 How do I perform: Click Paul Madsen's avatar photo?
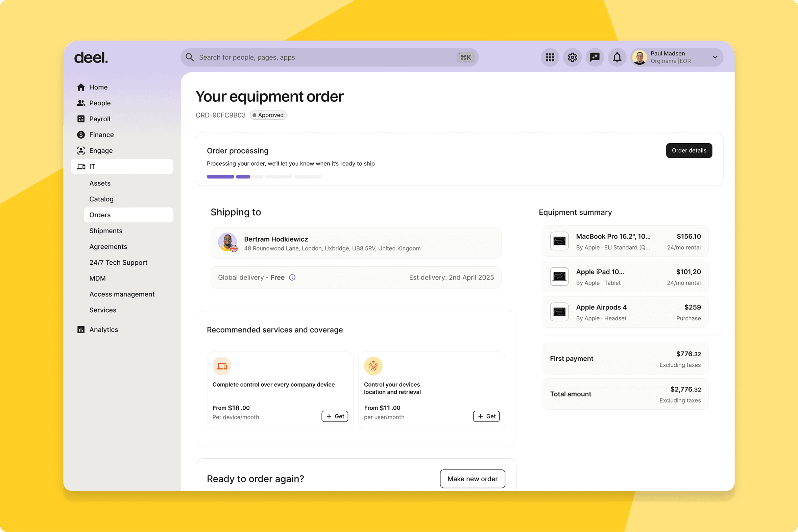pos(639,57)
